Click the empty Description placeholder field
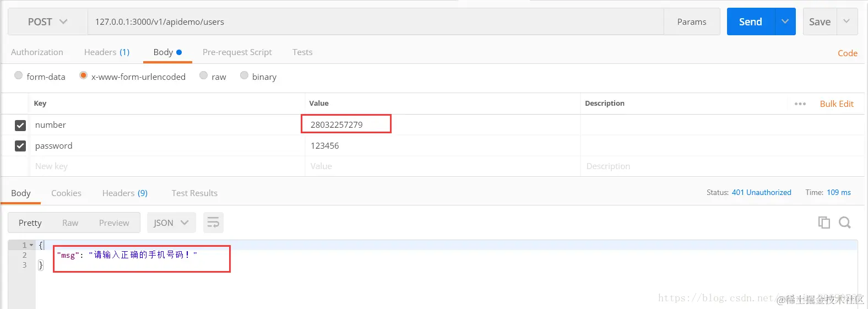Viewport: 868px width, 309px height. click(721, 166)
